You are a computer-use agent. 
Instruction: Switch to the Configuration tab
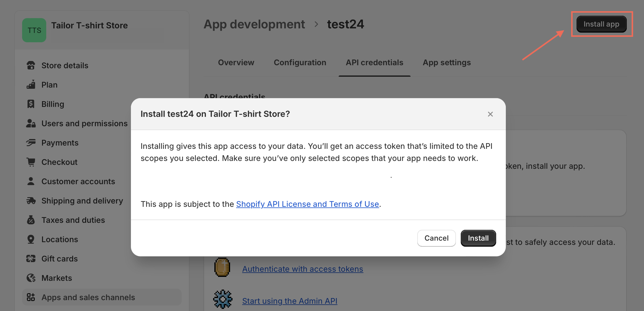coord(300,63)
